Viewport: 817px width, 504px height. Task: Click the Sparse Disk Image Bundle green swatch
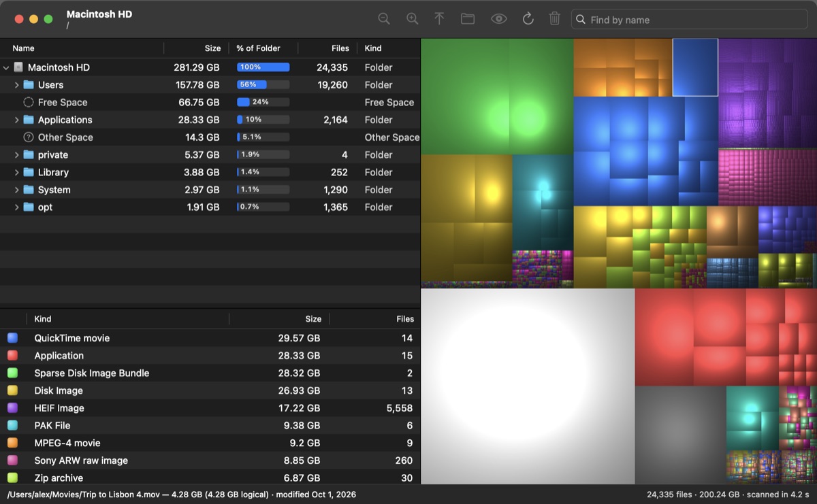tap(12, 373)
